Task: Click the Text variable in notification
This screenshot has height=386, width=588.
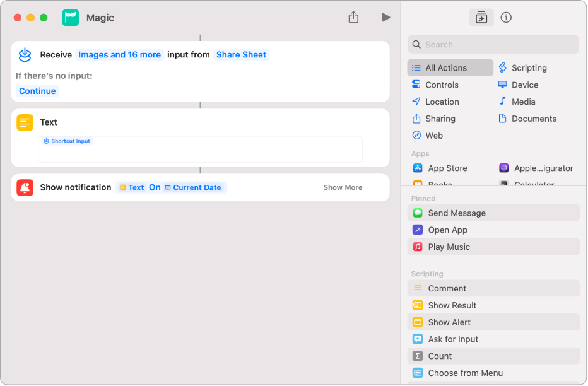Action: tap(132, 187)
